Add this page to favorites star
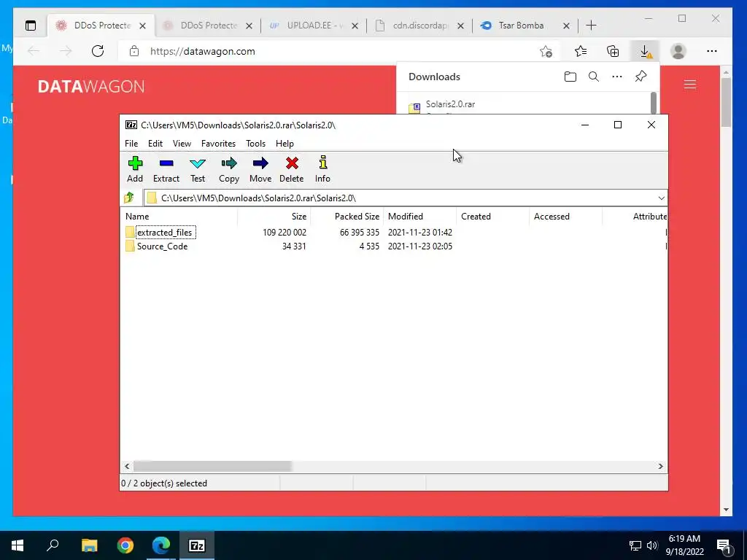The height and width of the screenshot is (560, 747). point(546,51)
